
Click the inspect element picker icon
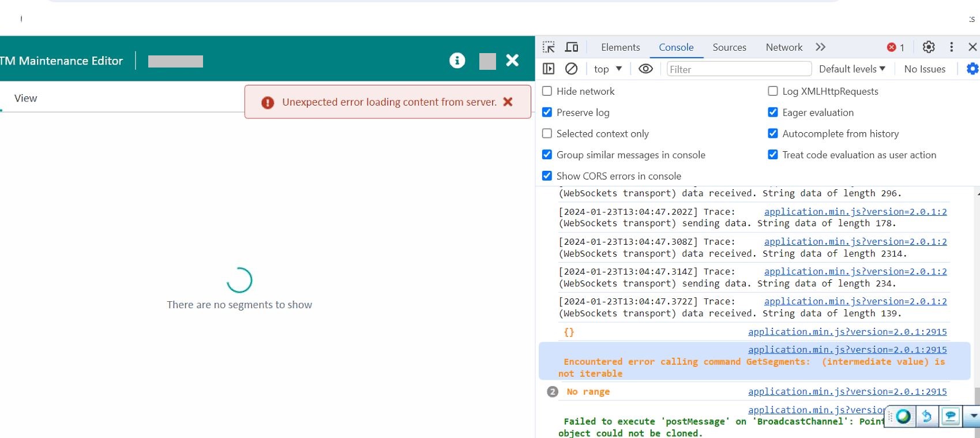(549, 47)
